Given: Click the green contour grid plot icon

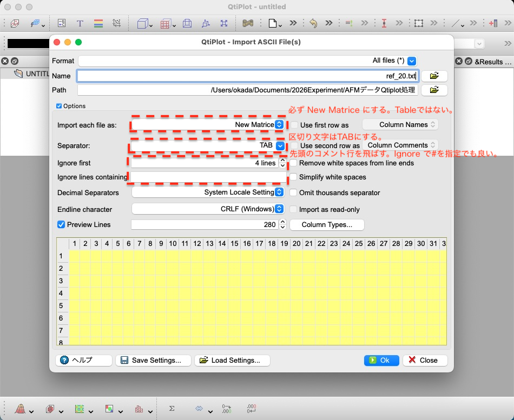Looking at the screenshot, I should [x=80, y=409].
